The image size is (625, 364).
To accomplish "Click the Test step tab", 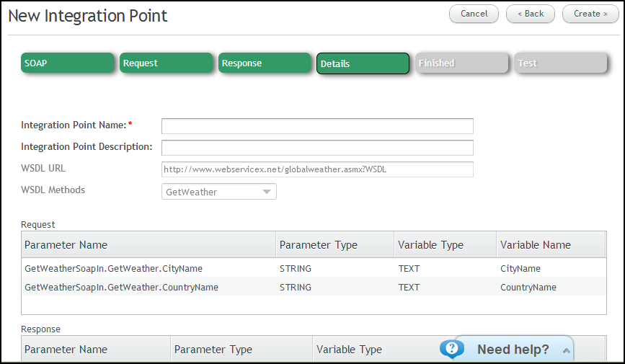I will pyautogui.click(x=560, y=63).
